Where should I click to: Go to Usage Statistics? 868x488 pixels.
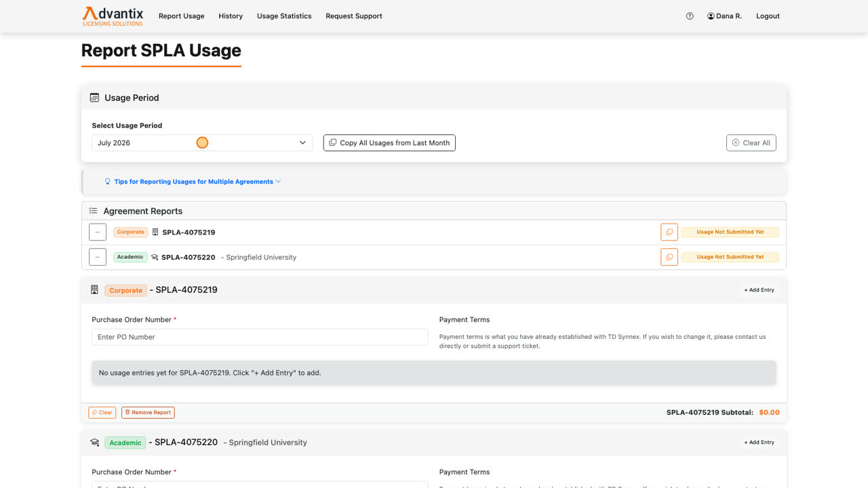click(x=284, y=16)
